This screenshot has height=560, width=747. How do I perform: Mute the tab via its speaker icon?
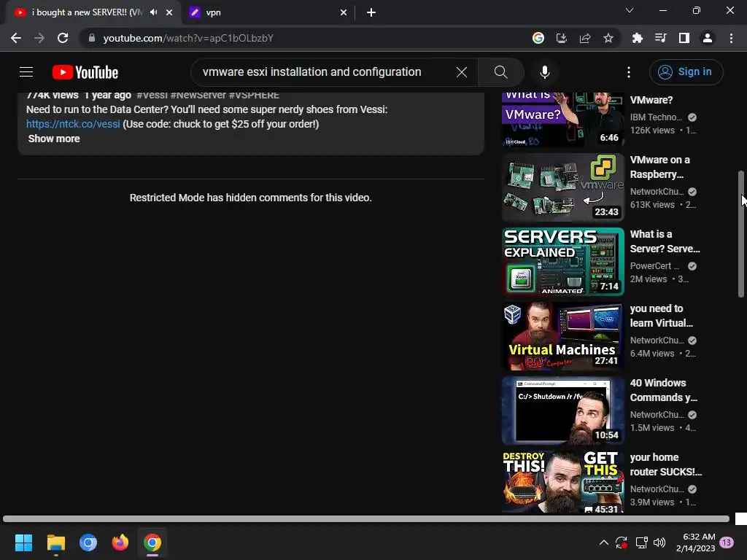[153, 12]
